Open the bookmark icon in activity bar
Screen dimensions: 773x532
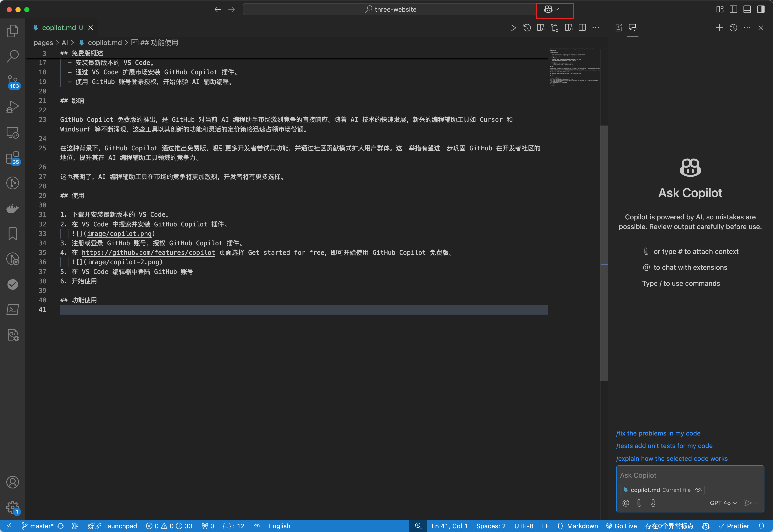pos(13,234)
